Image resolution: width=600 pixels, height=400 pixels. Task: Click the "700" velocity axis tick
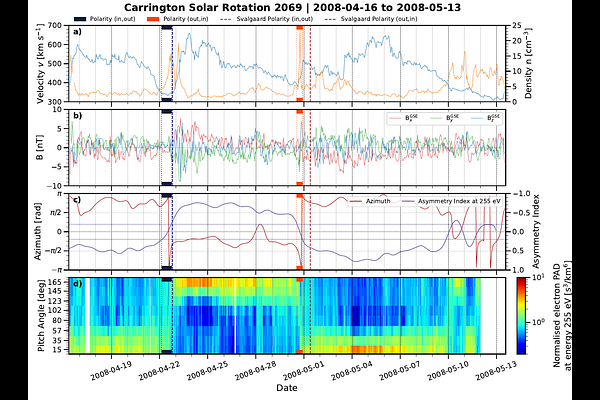coord(55,26)
